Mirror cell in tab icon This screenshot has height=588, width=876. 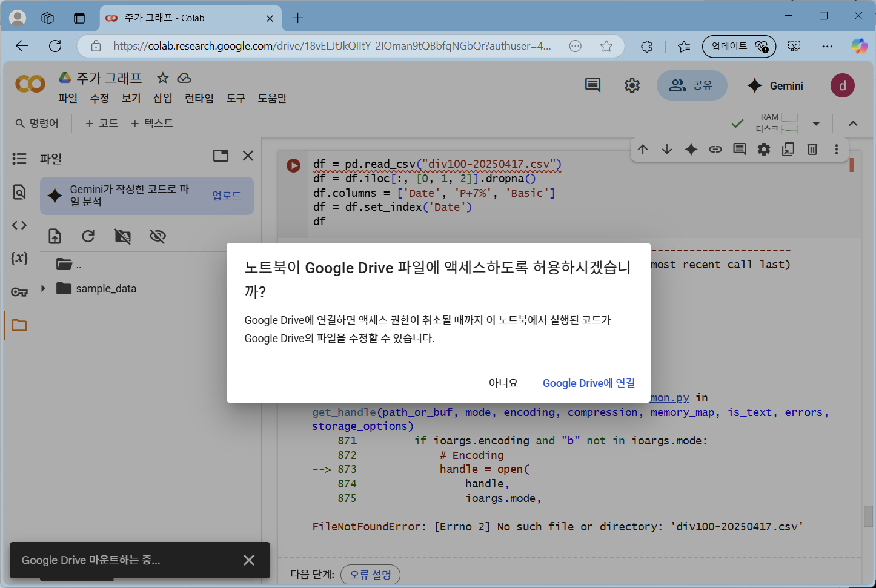click(x=788, y=149)
